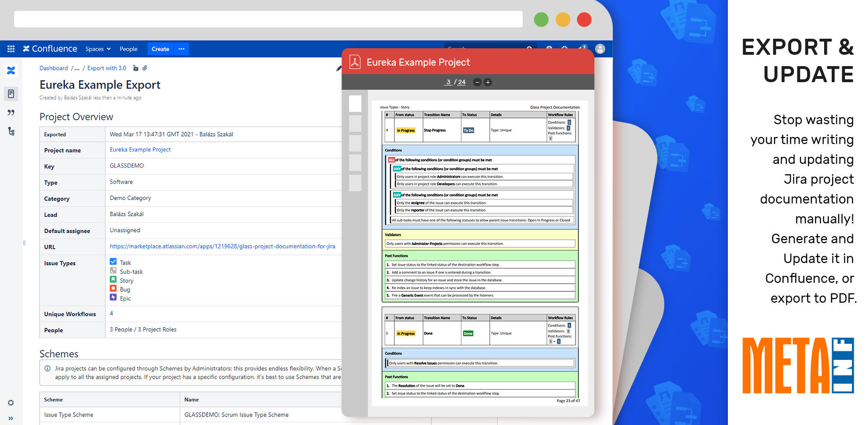Expand the collapsed breadcrumb ellipsis
868x425 pixels.
tap(76, 68)
